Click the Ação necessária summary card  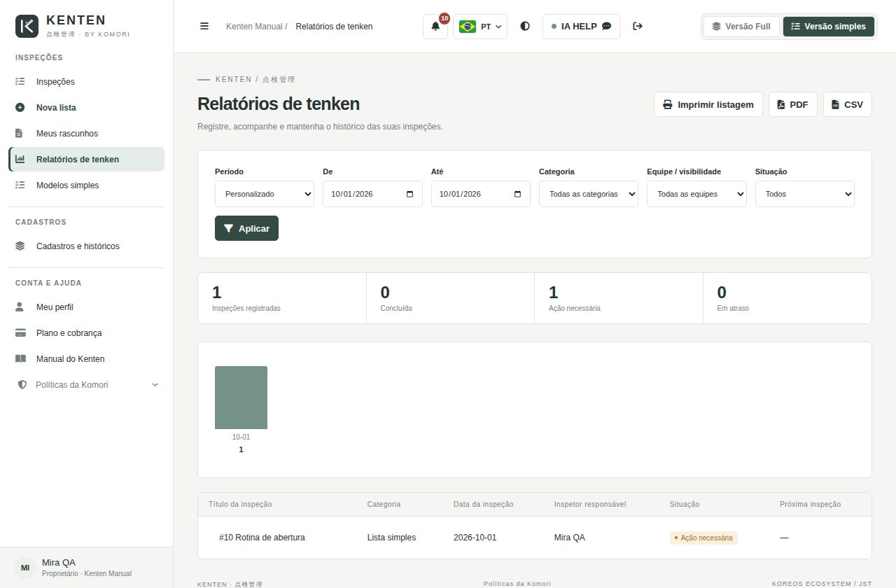tap(619, 298)
